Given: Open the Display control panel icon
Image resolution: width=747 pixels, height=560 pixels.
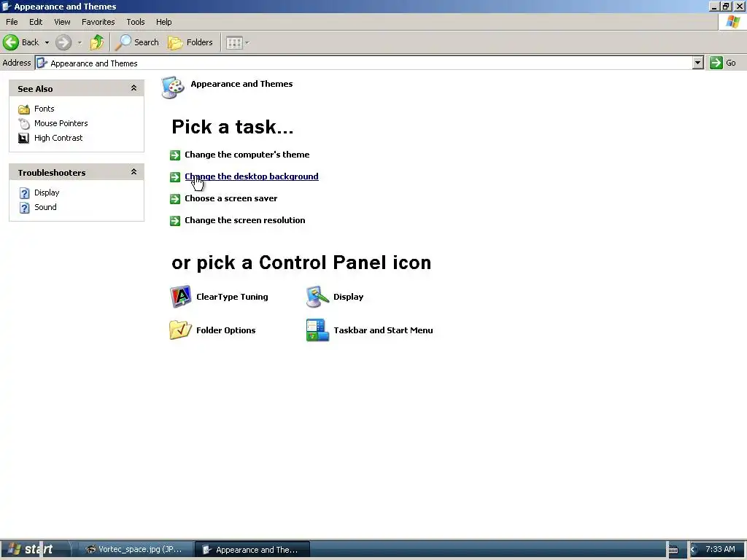Looking at the screenshot, I should (317, 297).
